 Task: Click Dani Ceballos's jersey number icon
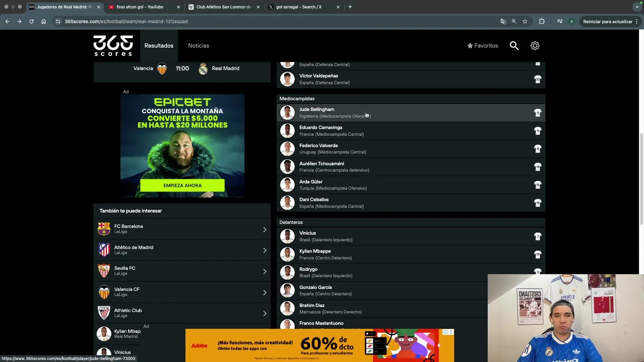pos(538,203)
